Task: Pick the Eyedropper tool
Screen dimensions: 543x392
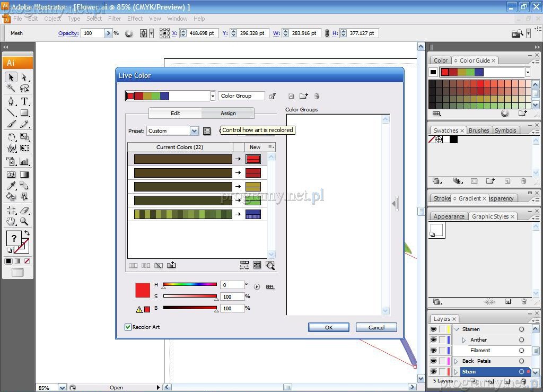Action: pos(11,185)
